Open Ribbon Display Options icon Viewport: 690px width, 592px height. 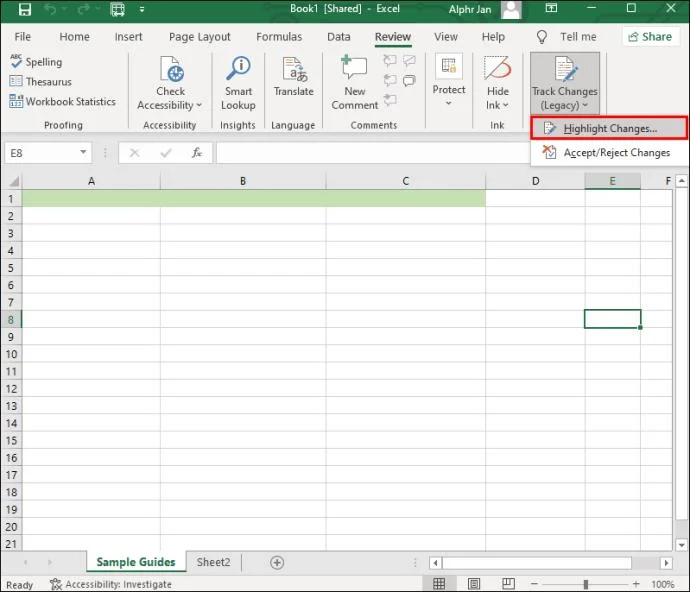click(551, 8)
